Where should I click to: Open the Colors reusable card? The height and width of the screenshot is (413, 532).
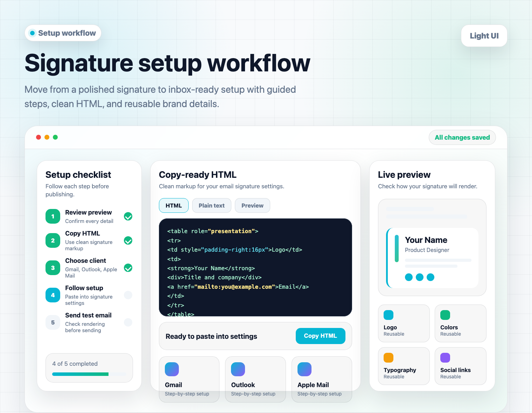click(461, 323)
